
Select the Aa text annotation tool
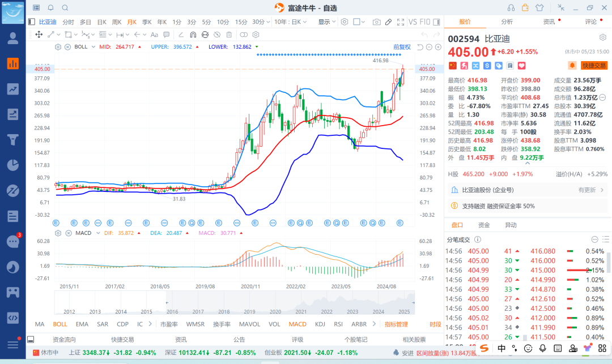pyautogui.click(x=154, y=35)
